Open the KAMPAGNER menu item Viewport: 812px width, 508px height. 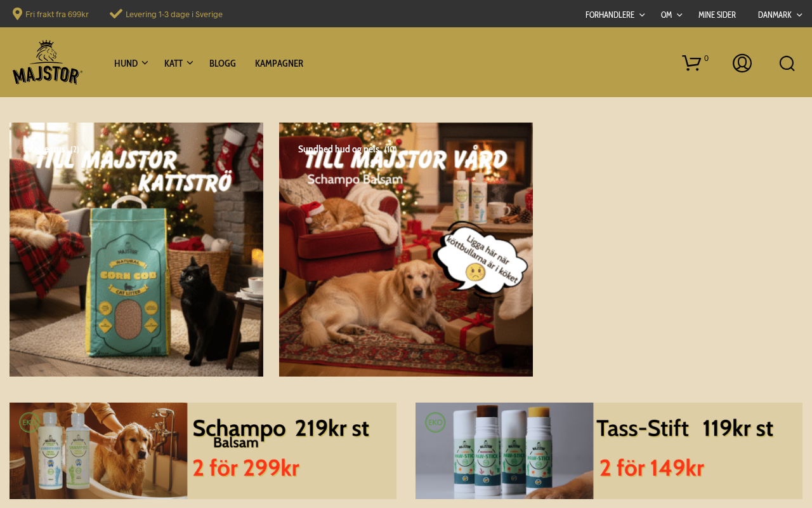[x=279, y=63]
